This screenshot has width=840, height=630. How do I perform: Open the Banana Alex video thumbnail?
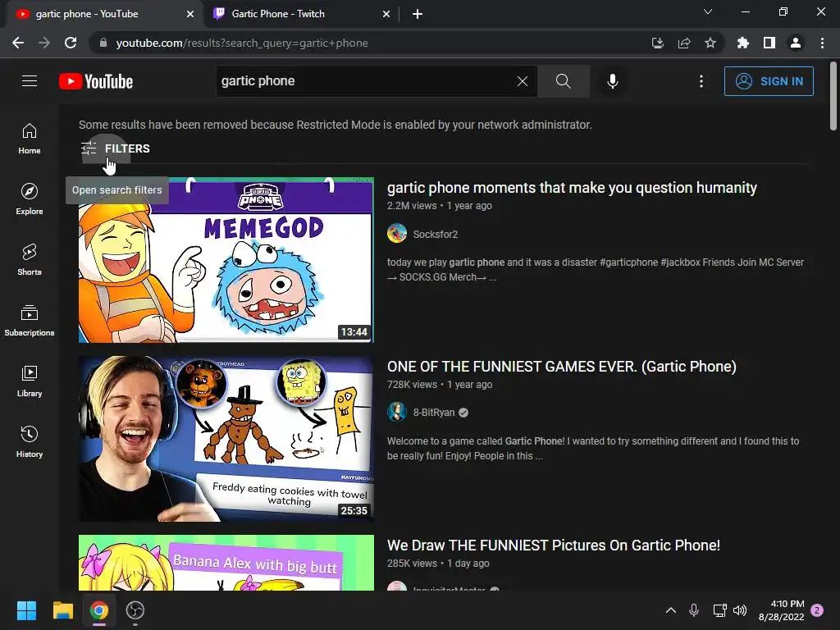tap(226, 563)
